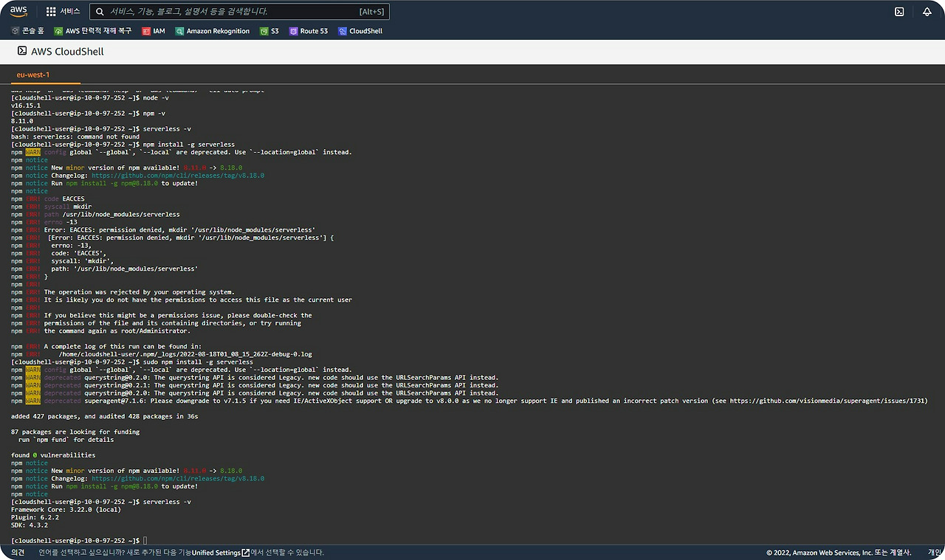Click the 'SDK: 4.3.2' output line
945x560 pixels.
pyautogui.click(x=30, y=525)
